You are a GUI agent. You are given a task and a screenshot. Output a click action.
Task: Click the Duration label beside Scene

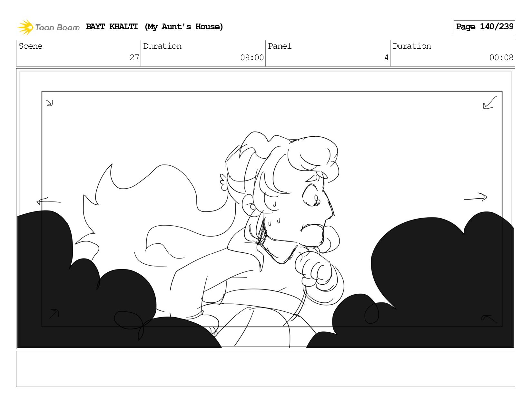tap(162, 46)
